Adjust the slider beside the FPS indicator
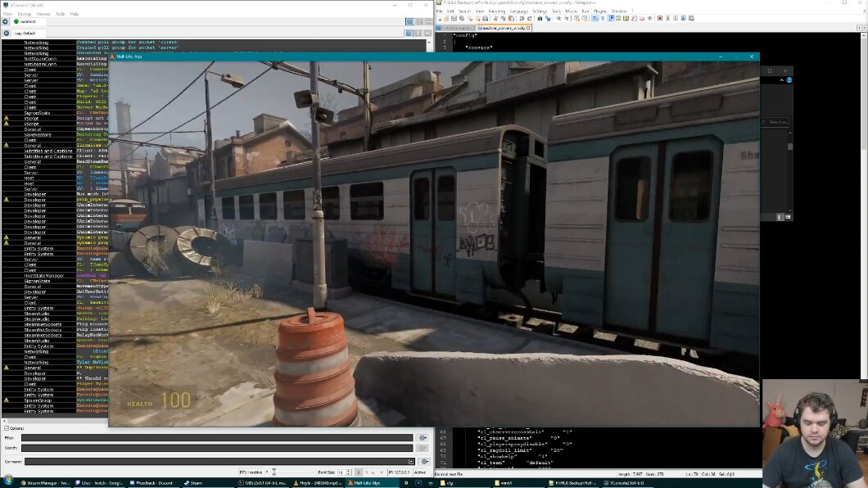868x488 pixels. point(274,471)
